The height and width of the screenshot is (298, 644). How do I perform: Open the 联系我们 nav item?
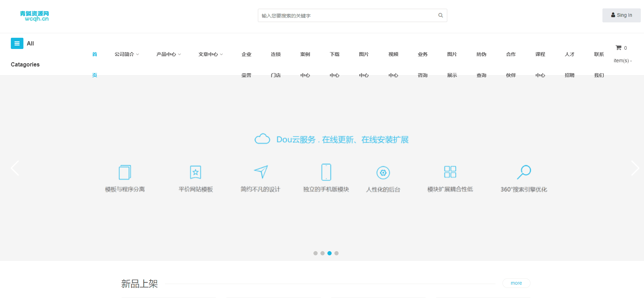599,65
